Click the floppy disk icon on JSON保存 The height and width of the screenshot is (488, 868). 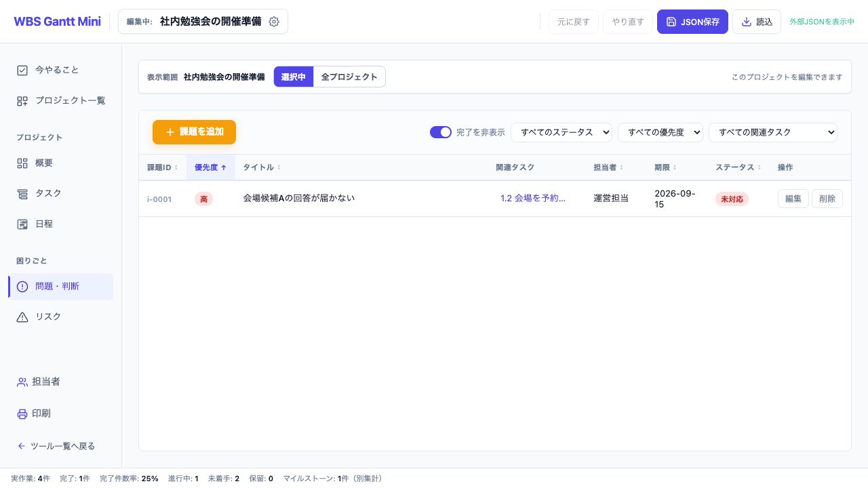click(x=671, y=22)
